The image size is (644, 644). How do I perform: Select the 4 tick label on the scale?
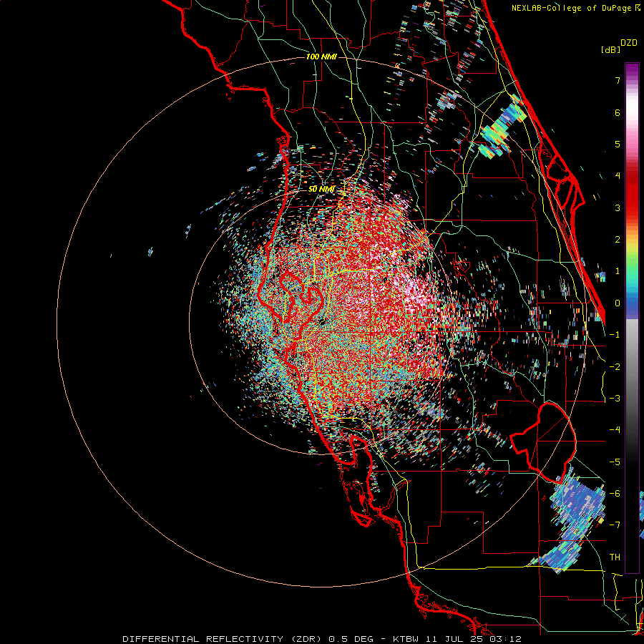pyautogui.click(x=618, y=176)
